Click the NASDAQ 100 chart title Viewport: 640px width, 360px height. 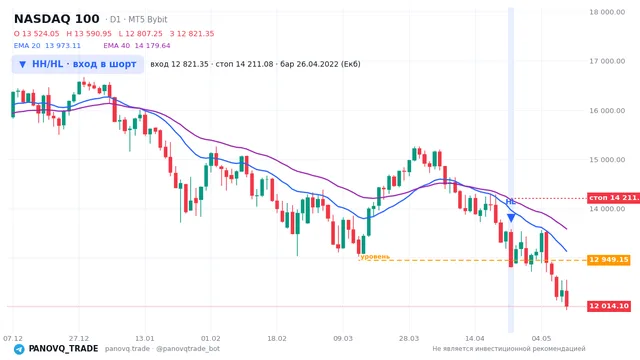[56, 19]
